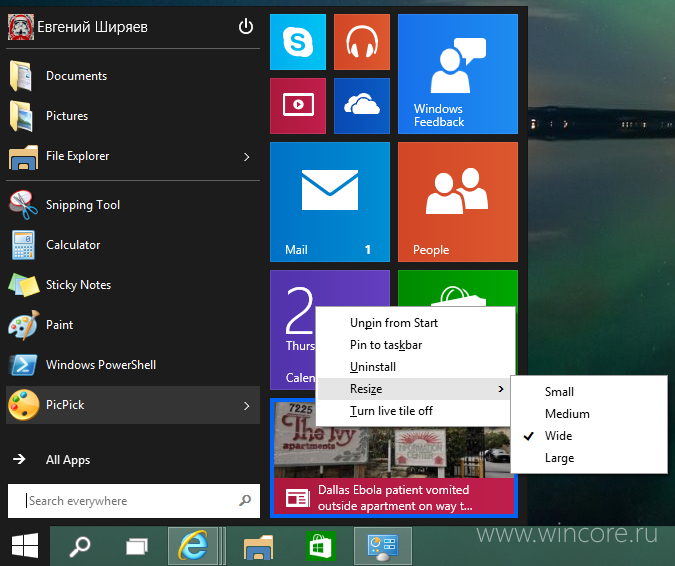Open the green Store tile

[458, 288]
